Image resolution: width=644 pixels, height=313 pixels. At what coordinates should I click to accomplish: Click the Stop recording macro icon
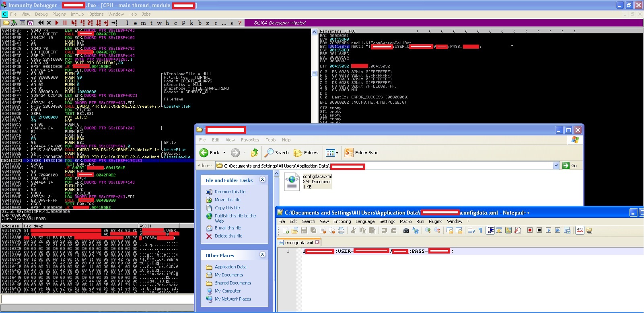(539, 230)
